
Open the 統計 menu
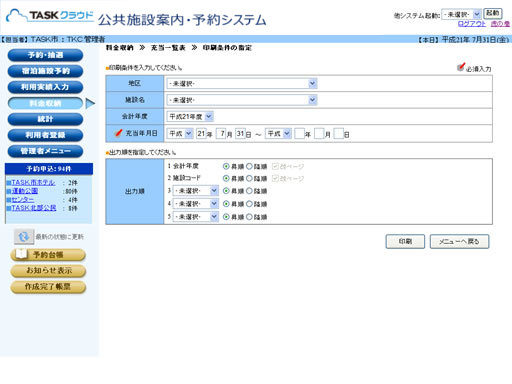click(x=45, y=119)
